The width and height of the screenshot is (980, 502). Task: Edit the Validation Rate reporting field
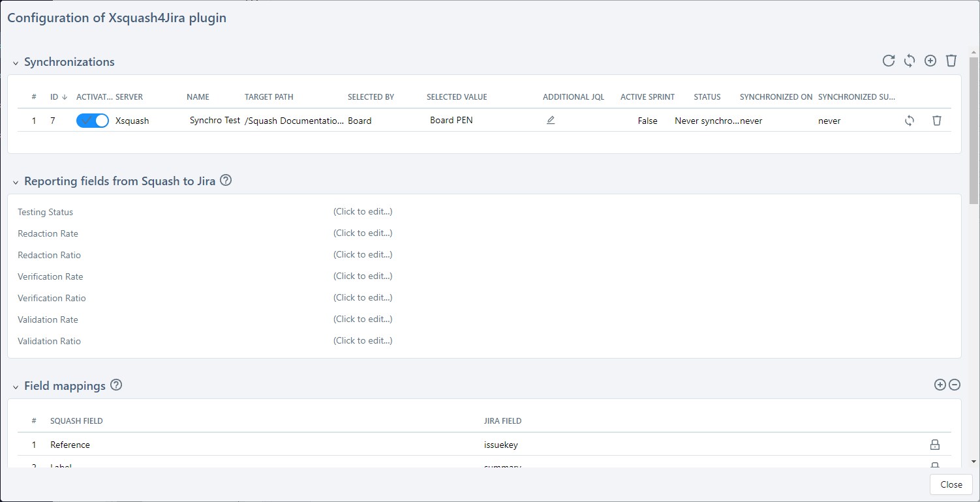(363, 319)
